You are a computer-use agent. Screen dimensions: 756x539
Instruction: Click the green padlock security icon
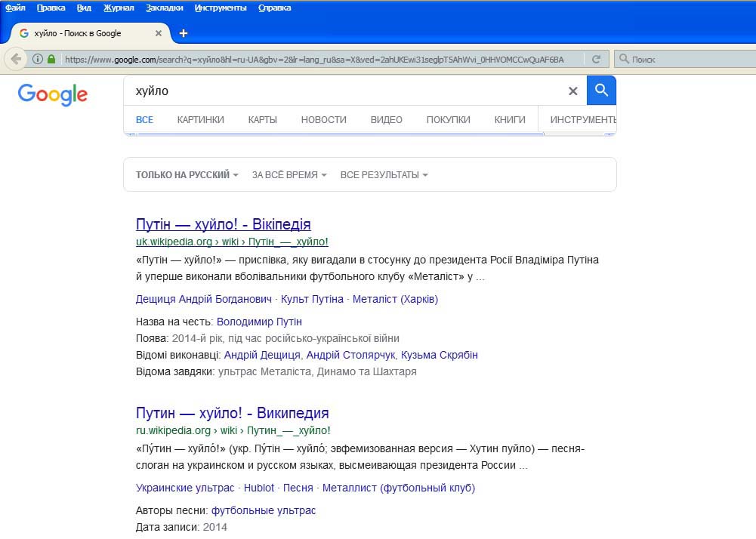pyautogui.click(x=51, y=59)
